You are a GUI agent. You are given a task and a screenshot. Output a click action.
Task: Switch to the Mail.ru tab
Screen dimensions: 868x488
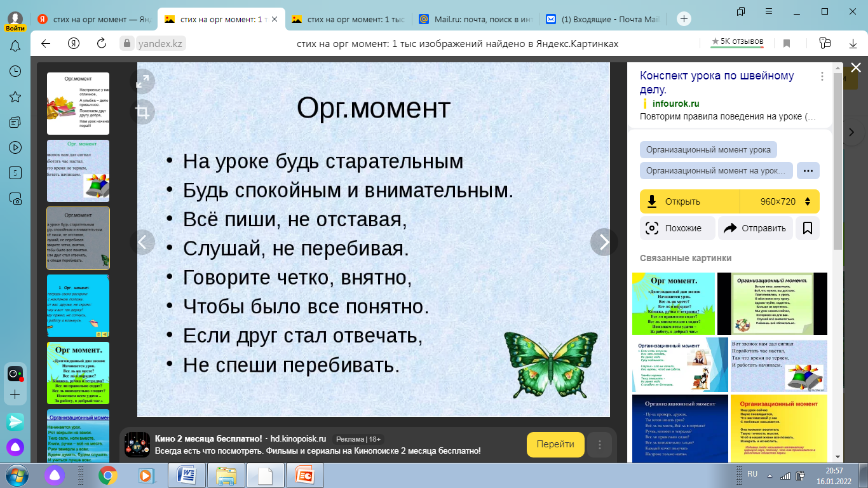(x=474, y=19)
